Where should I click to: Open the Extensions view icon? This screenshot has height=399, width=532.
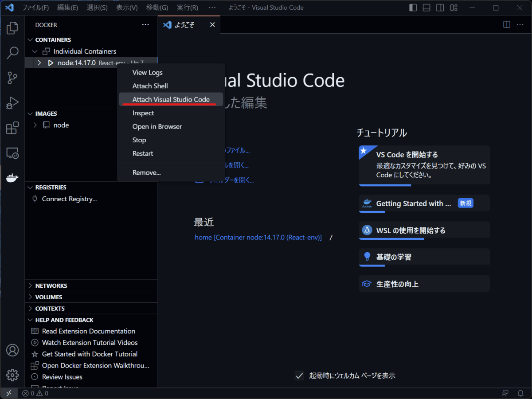(12, 128)
